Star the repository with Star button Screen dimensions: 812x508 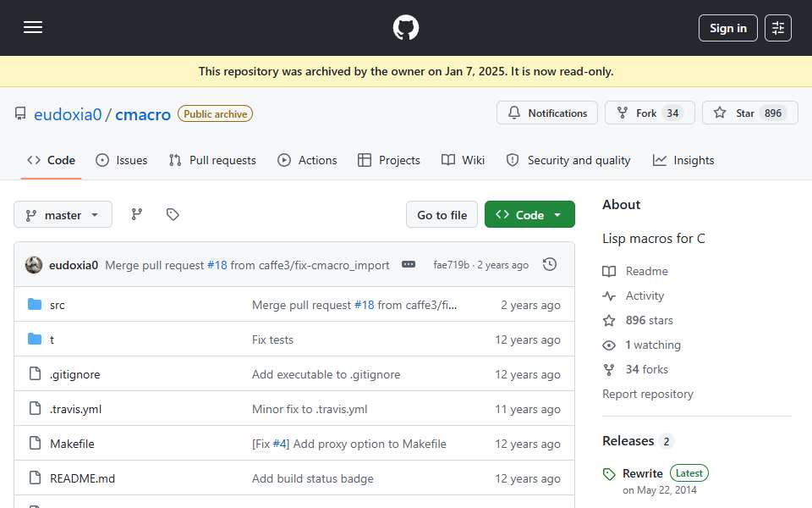(749, 113)
